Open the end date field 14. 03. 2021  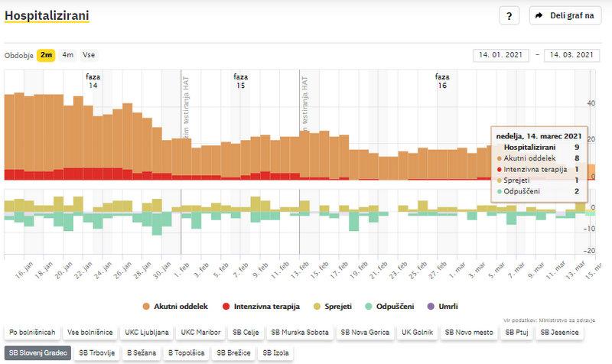[x=571, y=55]
